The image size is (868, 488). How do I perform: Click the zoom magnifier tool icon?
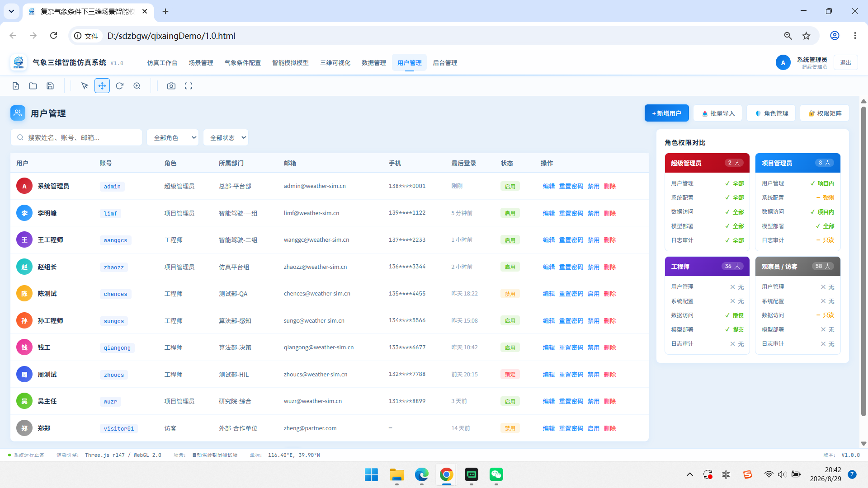[x=137, y=86]
